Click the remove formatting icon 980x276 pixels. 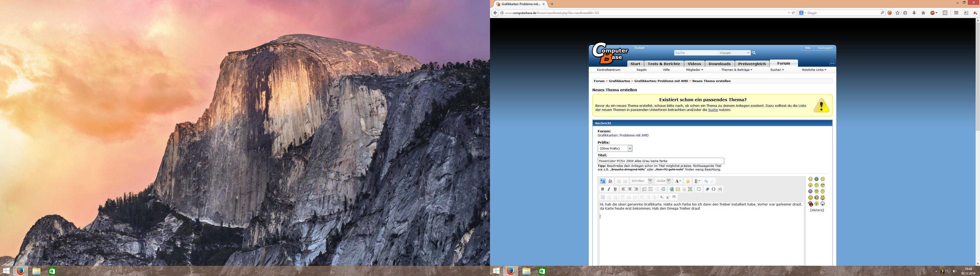pyautogui.click(x=610, y=181)
